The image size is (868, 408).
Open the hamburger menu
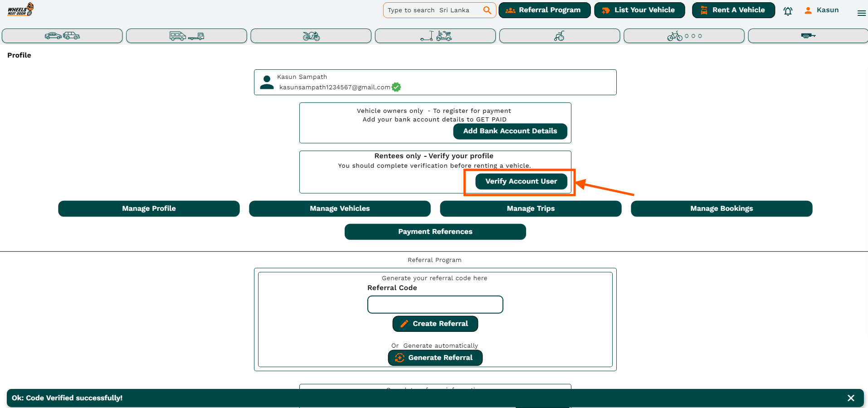pos(861,13)
